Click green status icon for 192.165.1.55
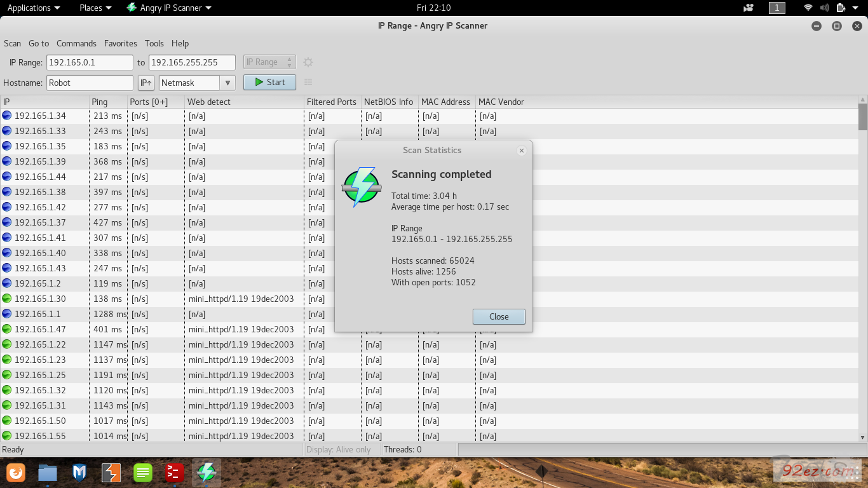This screenshot has height=488, width=868. (x=7, y=436)
